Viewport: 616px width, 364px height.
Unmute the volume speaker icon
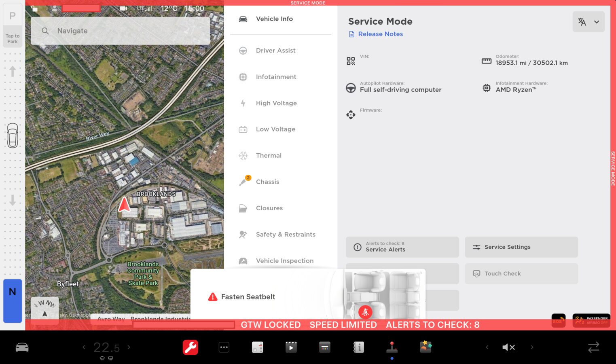tap(508, 347)
